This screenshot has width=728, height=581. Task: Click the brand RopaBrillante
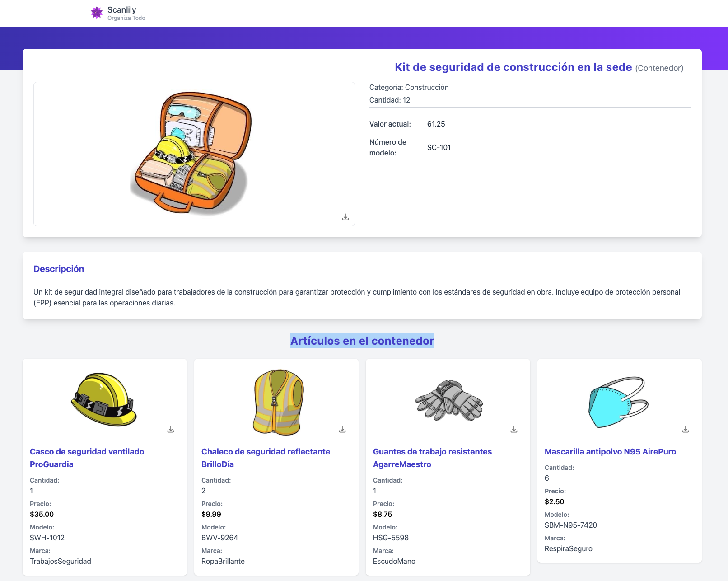[223, 561]
